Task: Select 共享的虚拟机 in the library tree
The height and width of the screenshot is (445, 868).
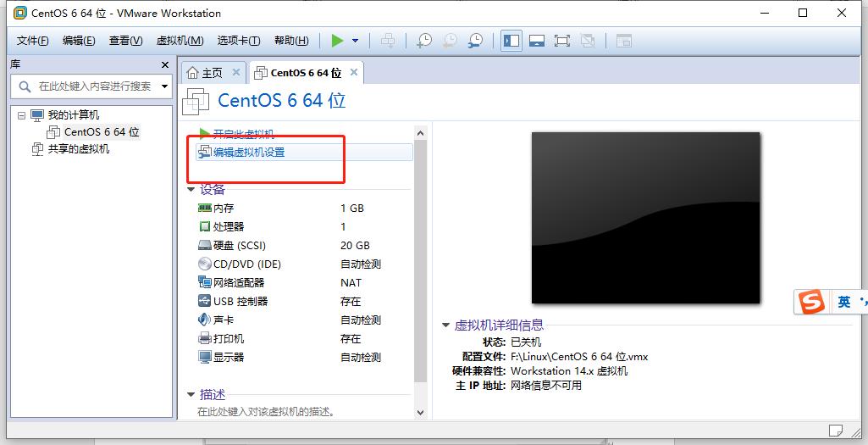Action: coord(78,148)
